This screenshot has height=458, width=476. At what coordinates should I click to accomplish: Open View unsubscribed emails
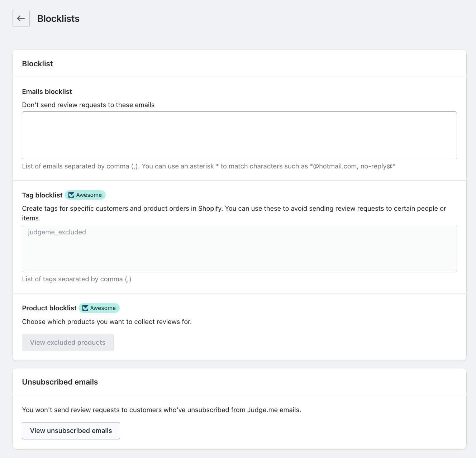click(71, 431)
